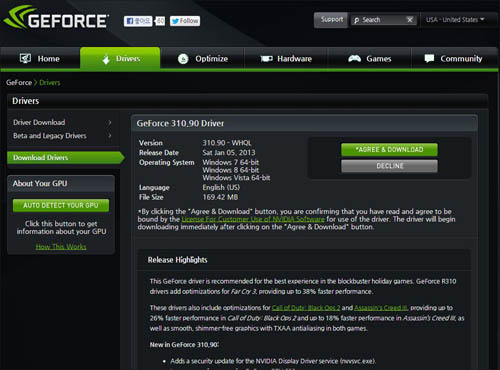Open the Drivers tab
Image resolution: width=500 pixels, height=370 pixels.
tap(120, 58)
